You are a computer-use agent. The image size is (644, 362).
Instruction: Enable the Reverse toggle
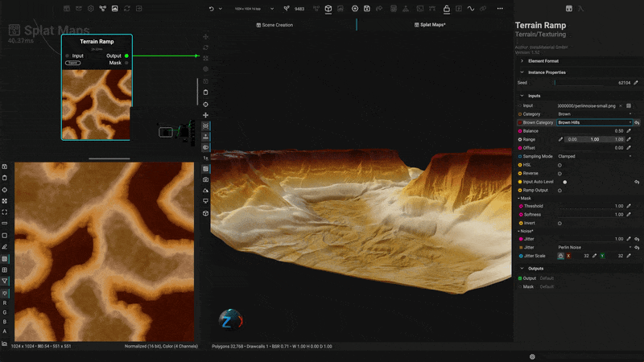coord(559,174)
